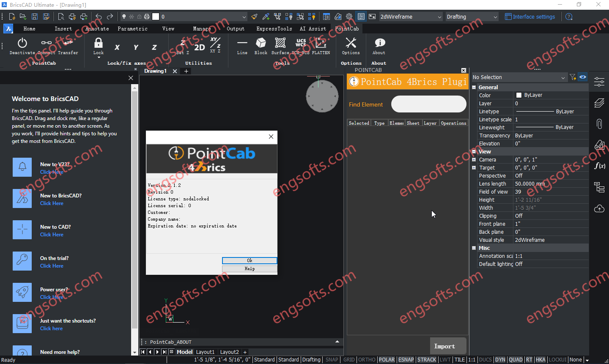
Task: Toggle ORTHO in status bar
Action: pyautogui.click(x=367, y=360)
